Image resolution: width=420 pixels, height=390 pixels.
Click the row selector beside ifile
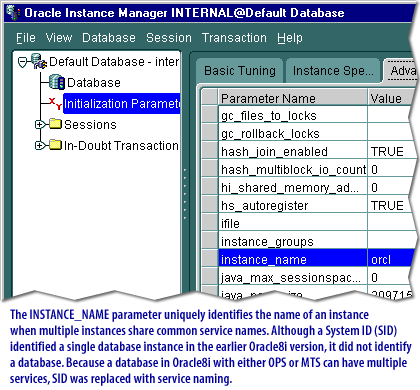click(x=210, y=223)
